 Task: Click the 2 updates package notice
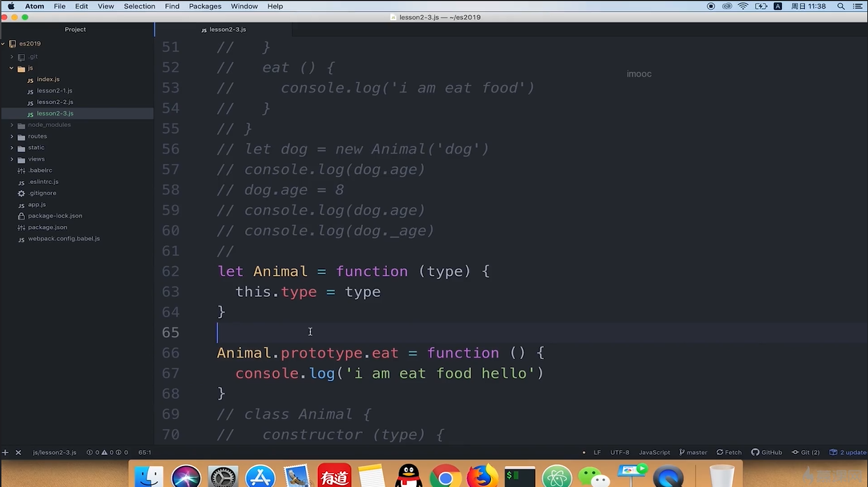click(x=848, y=452)
